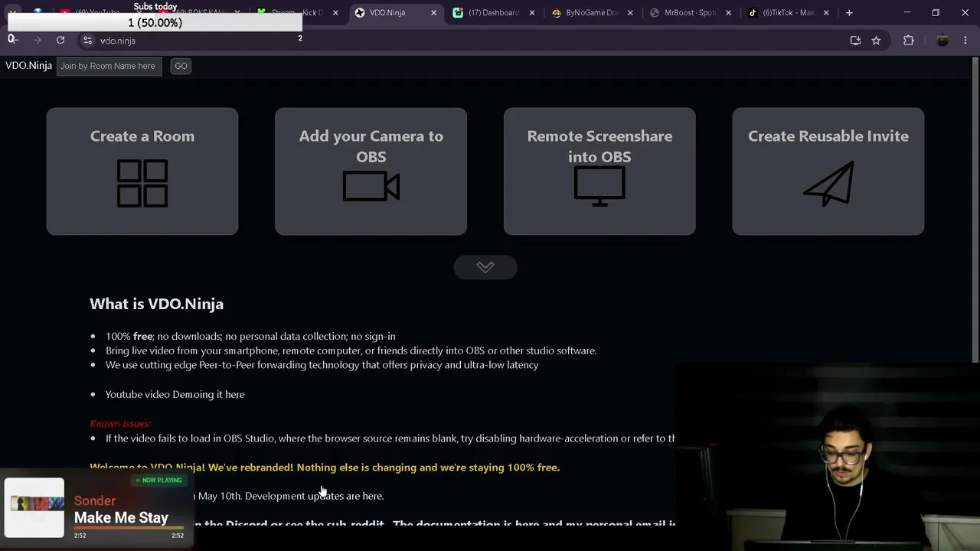The height and width of the screenshot is (551, 980).
Task: Open the browser profile avatar
Action: [942, 41]
